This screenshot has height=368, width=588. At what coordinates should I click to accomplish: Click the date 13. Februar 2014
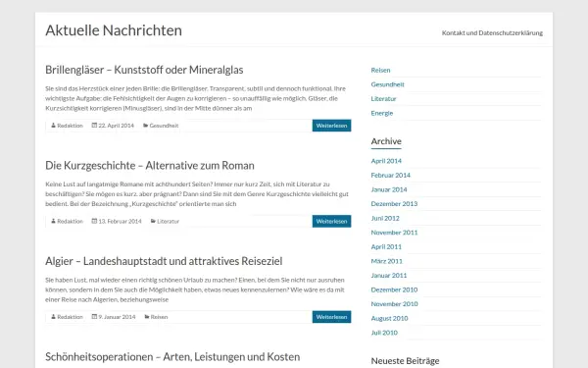click(120, 221)
